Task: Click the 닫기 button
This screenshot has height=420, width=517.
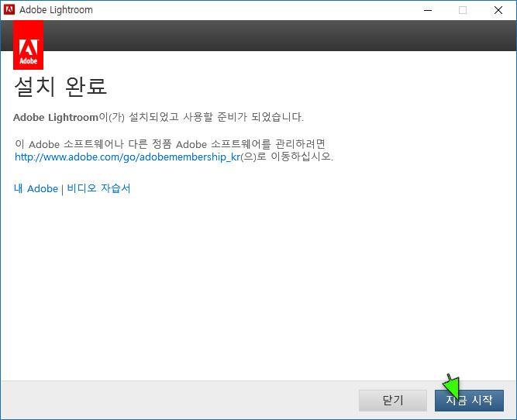Action: tap(393, 400)
